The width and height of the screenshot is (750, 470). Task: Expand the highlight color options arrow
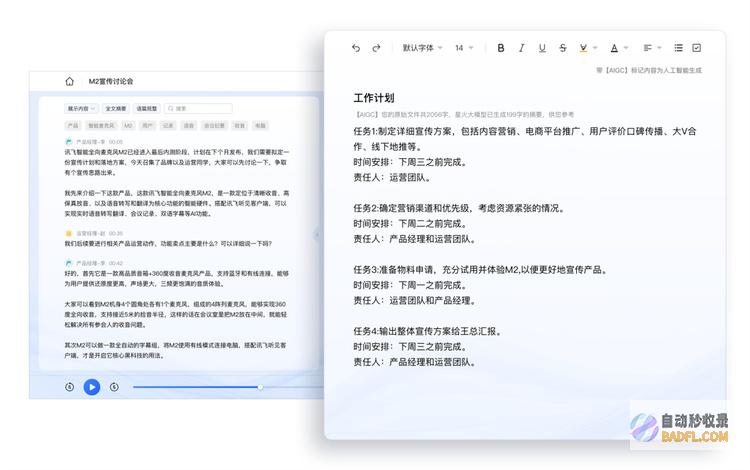(x=595, y=48)
